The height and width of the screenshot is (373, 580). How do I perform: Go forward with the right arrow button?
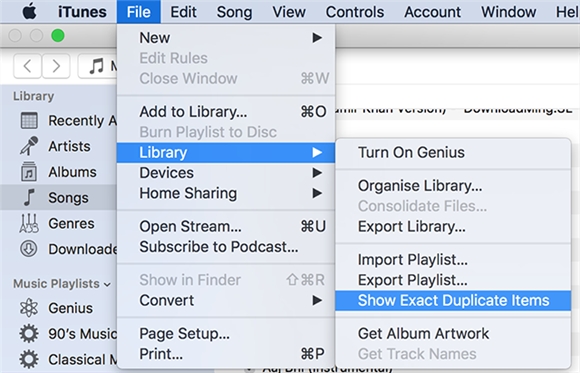[56, 66]
